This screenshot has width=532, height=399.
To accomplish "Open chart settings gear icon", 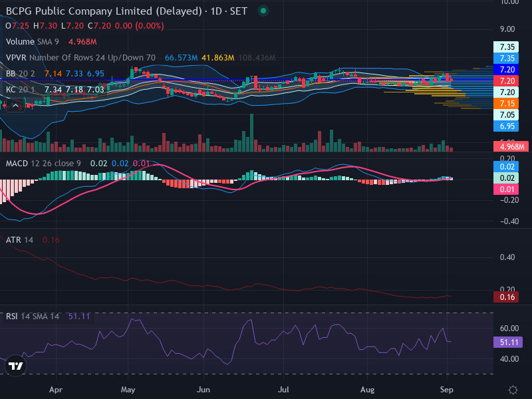I will 513,390.
